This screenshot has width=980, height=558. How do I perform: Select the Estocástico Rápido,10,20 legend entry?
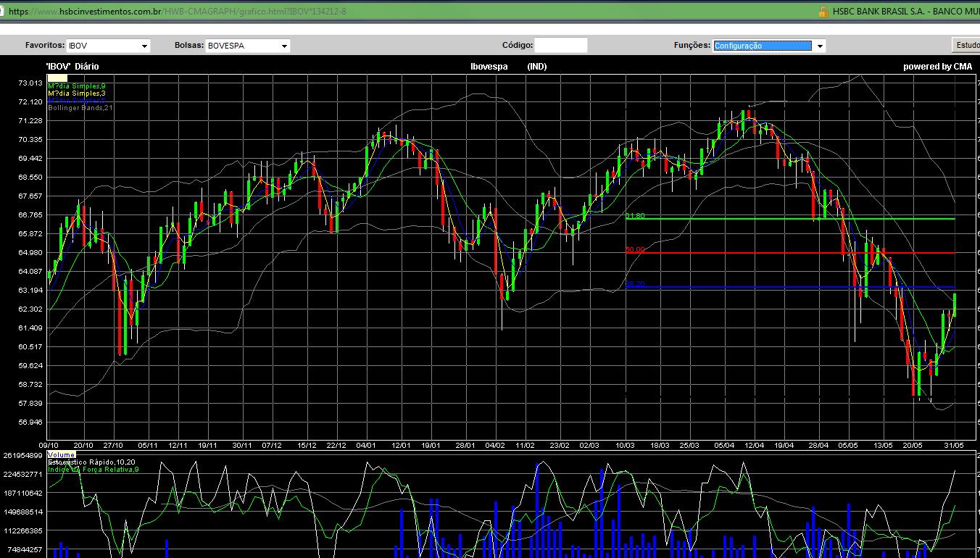91,462
